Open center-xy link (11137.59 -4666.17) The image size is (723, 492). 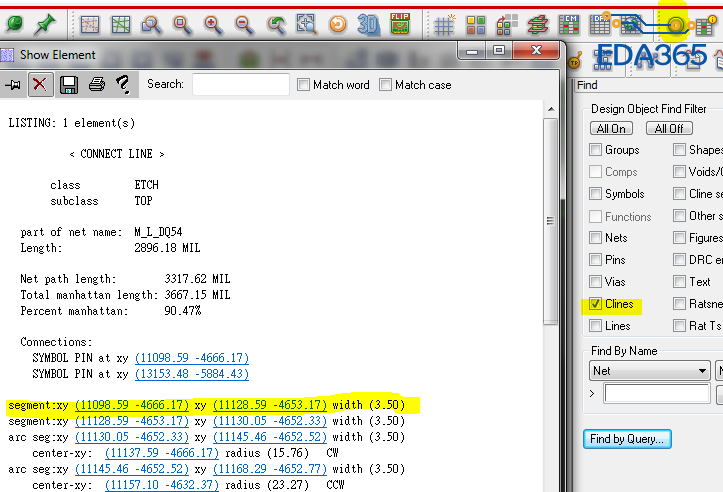(162, 453)
